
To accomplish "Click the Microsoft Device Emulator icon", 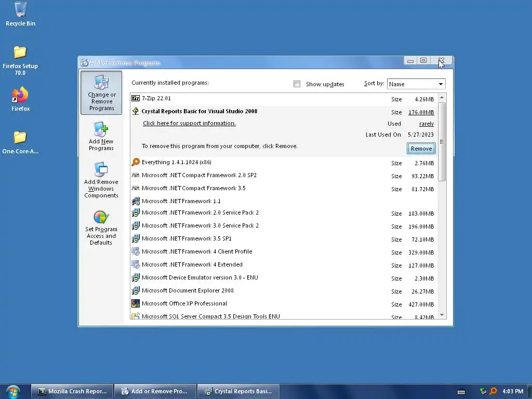I will point(136,277).
